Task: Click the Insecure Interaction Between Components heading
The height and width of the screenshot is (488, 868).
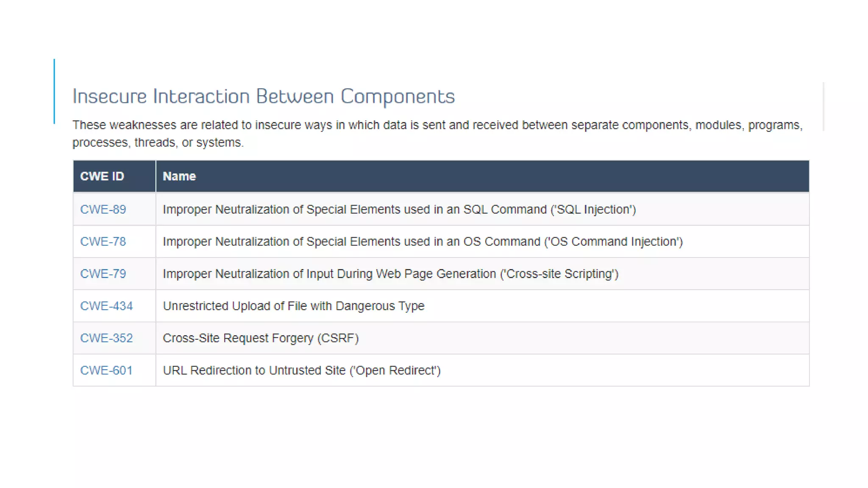Action: 264,96
